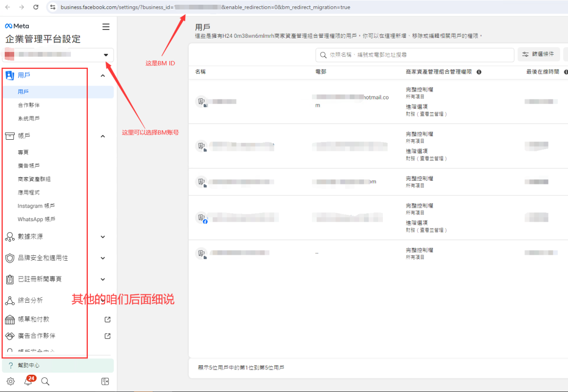
Task: Click the 帳戶 section icon
Action: [x=10, y=136]
